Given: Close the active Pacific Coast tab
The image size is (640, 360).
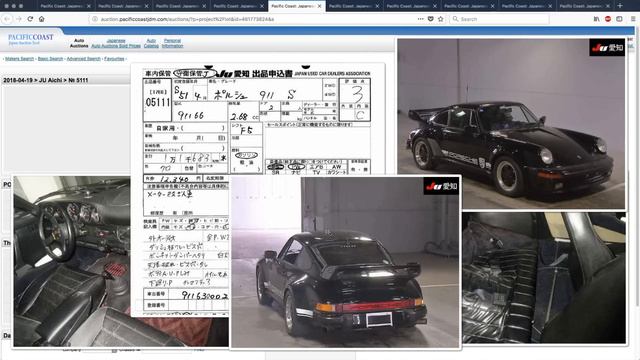Looking at the screenshot, I should click(x=320, y=6).
